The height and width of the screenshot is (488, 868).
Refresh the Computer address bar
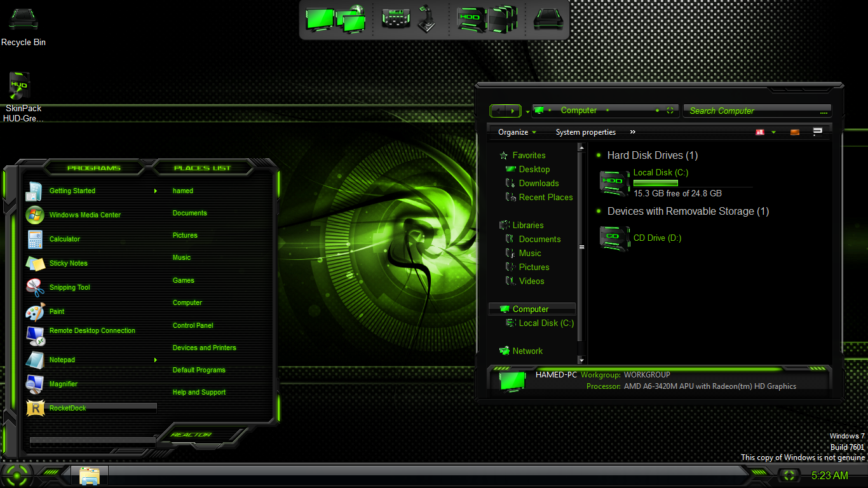coord(670,111)
